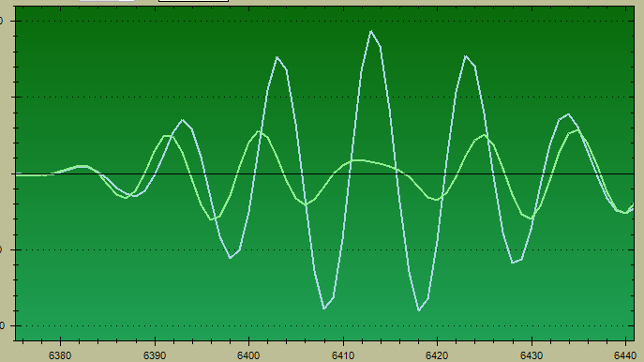644x362 pixels.
Task: Click the 6380 x-axis label
Action: 60,355
